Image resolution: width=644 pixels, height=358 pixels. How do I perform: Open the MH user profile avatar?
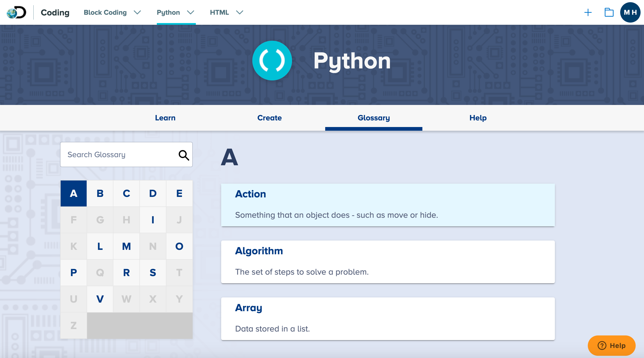[x=630, y=12]
